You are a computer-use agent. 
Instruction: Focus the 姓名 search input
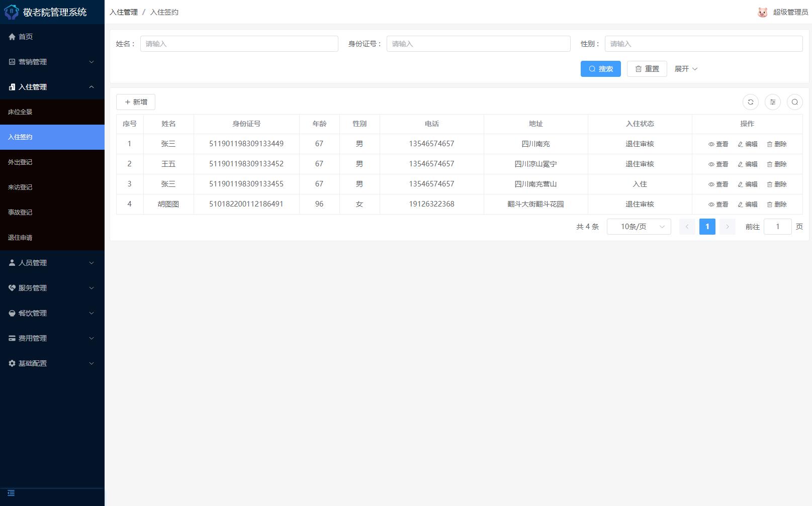239,44
